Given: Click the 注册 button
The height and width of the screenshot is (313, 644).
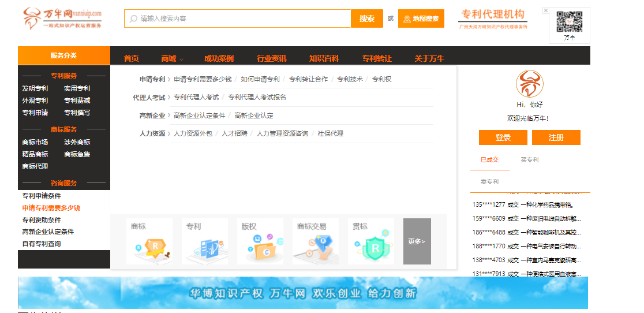Looking at the screenshot, I should pos(556,137).
